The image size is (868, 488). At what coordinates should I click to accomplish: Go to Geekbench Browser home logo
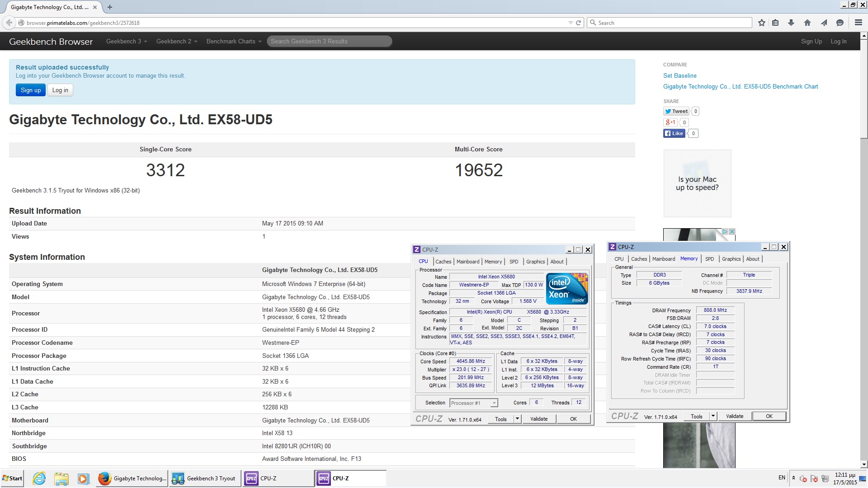click(51, 42)
